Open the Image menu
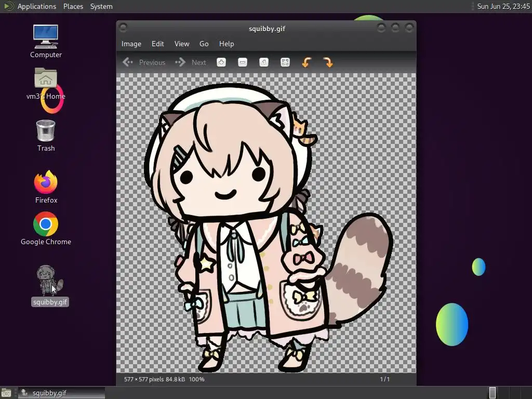Screen dimensions: 532x399 tap(131, 44)
